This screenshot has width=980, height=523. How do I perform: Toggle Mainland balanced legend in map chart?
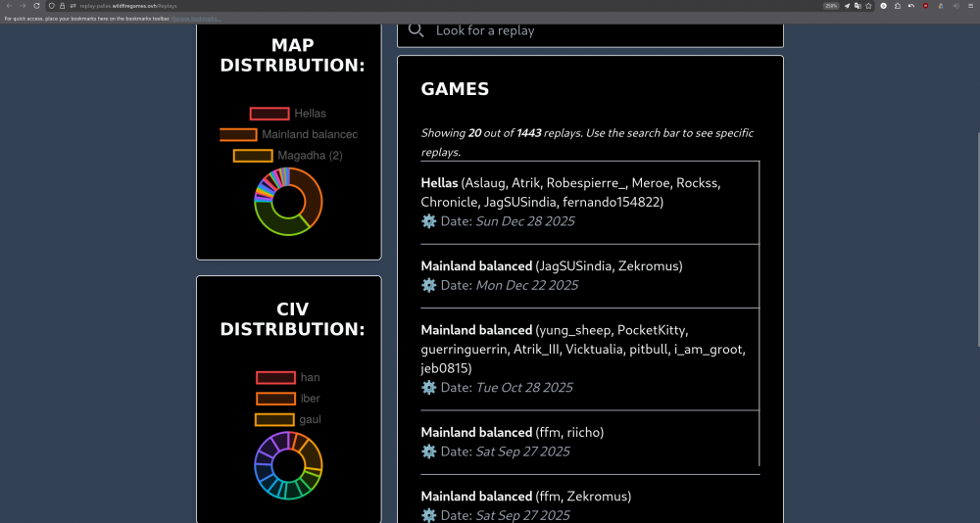[x=238, y=134]
